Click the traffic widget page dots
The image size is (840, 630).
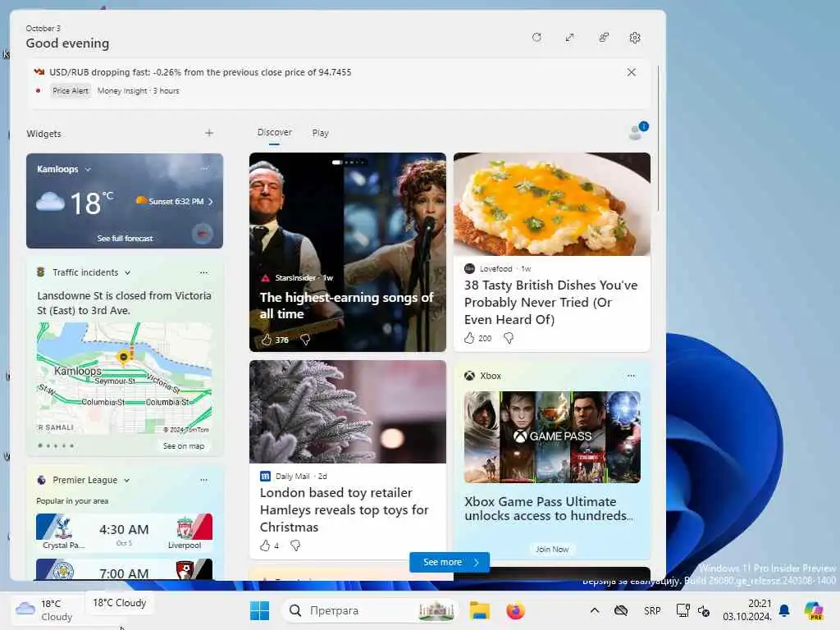tap(56, 445)
